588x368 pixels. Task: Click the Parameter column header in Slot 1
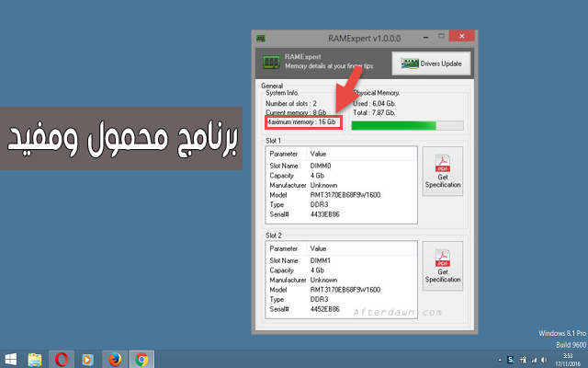[286, 154]
